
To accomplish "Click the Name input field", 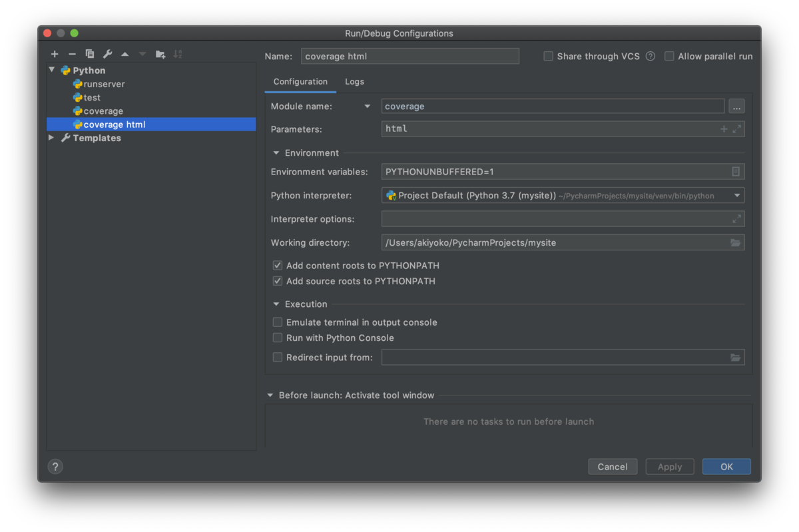I will point(410,57).
